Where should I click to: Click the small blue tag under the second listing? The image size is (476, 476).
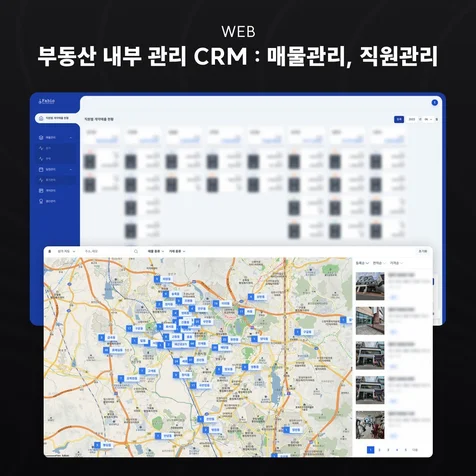click(393, 332)
